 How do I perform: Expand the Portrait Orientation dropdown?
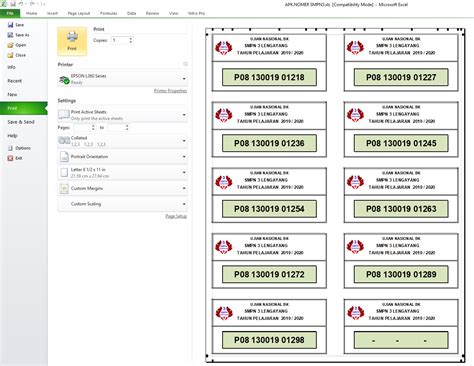[x=122, y=156]
